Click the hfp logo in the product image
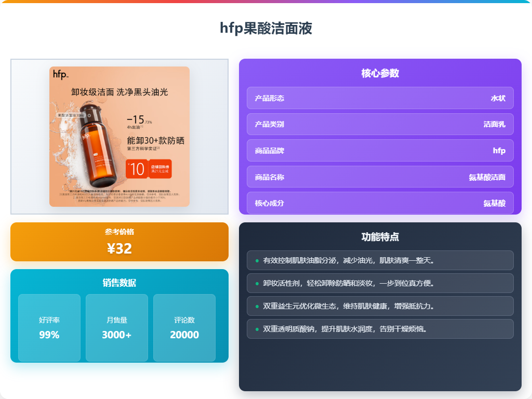This screenshot has width=532, height=399. 61,74
